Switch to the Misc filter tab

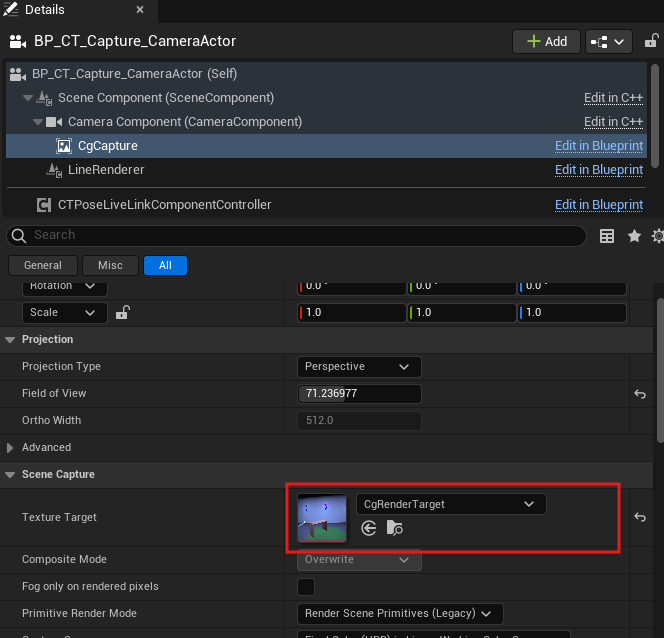(110, 265)
